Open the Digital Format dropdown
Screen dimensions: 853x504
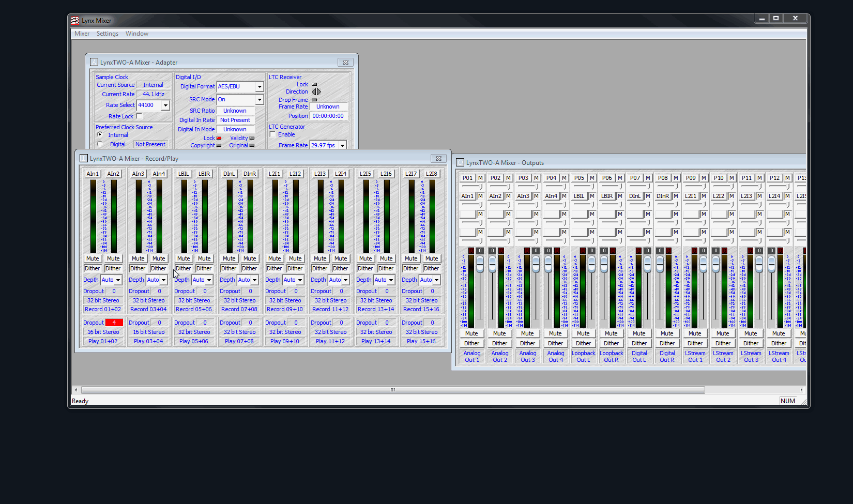260,86
